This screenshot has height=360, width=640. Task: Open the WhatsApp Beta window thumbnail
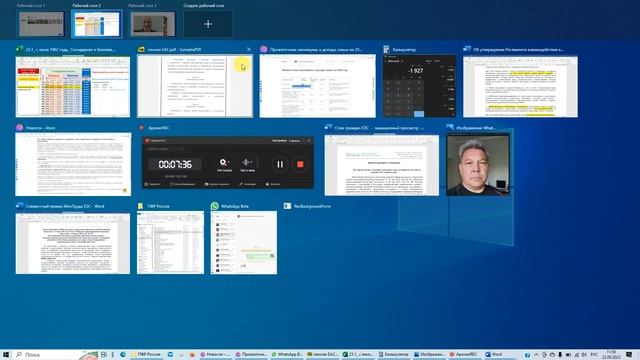244,242
